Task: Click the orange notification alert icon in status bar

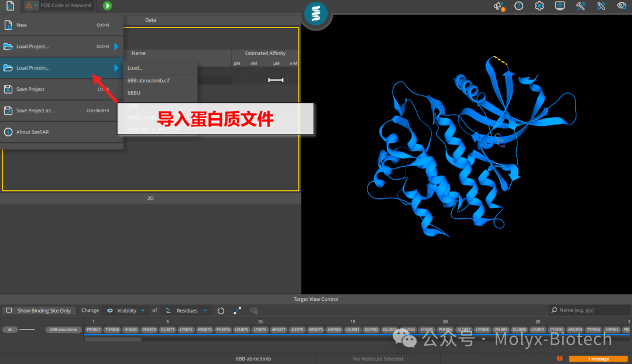Action: pos(559,359)
